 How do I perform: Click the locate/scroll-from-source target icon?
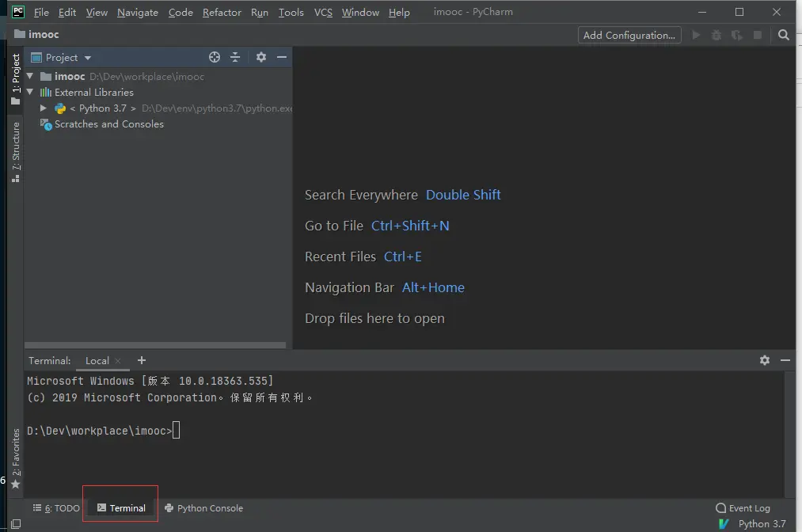tap(215, 57)
